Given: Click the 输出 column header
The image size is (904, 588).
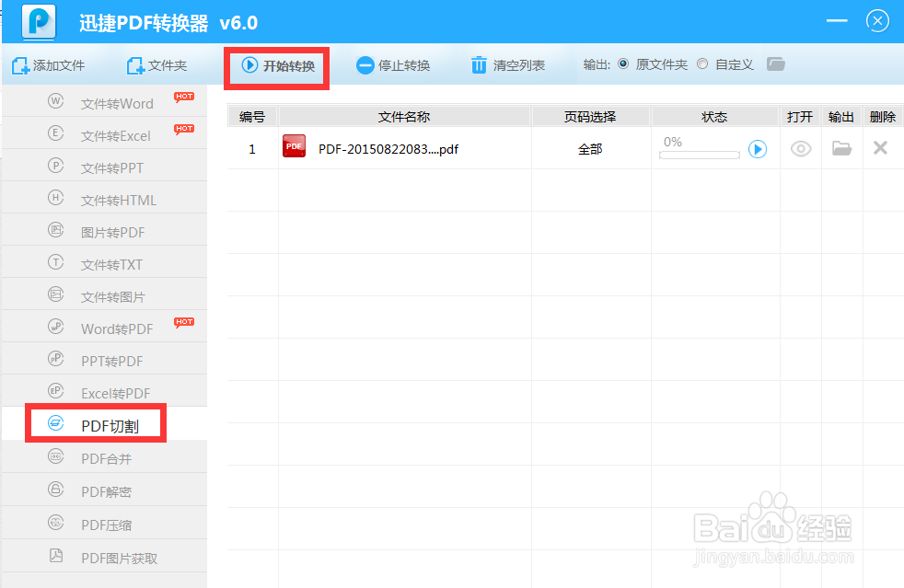Looking at the screenshot, I should tap(841, 117).
